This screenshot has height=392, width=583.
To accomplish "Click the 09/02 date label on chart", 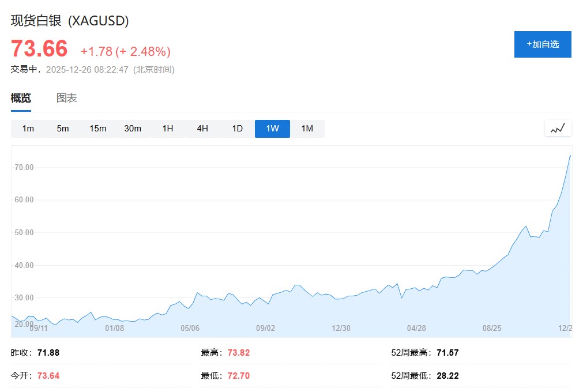I will click(265, 328).
